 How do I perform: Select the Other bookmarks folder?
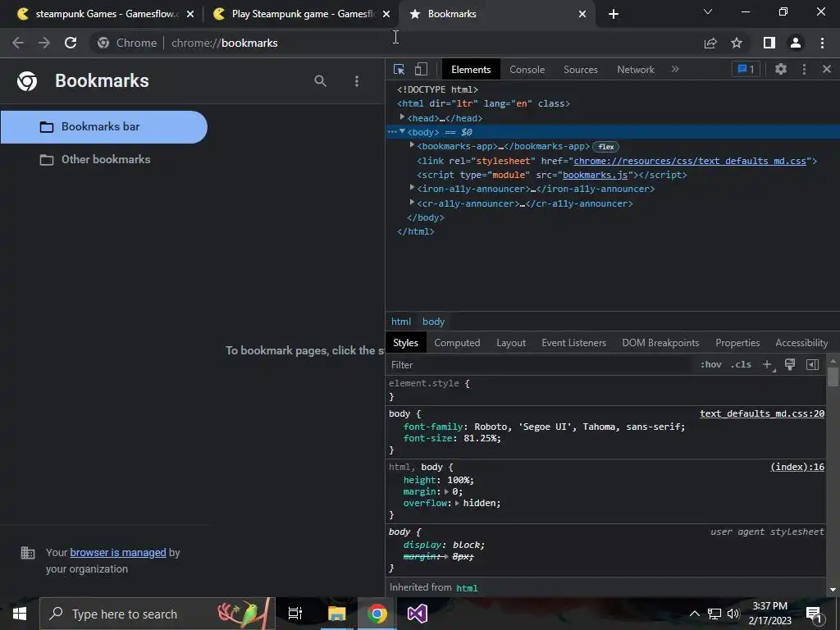tap(104, 160)
